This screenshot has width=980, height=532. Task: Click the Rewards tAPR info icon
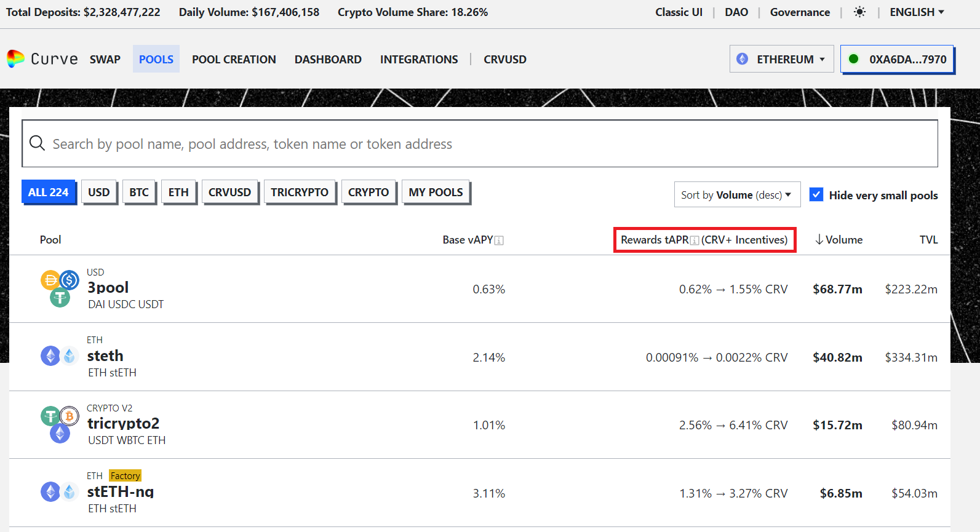[695, 240]
